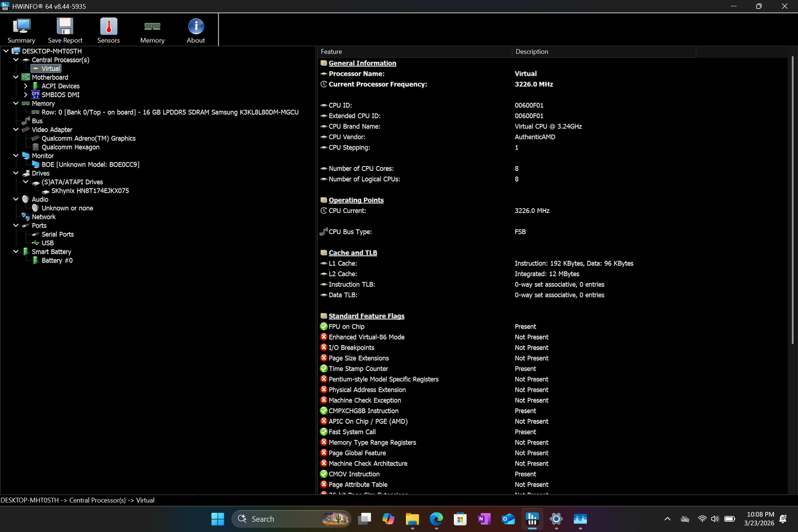Image resolution: width=798 pixels, height=532 pixels.
Task: Launch Microsoft Edge from the taskbar
Action: 436,519
